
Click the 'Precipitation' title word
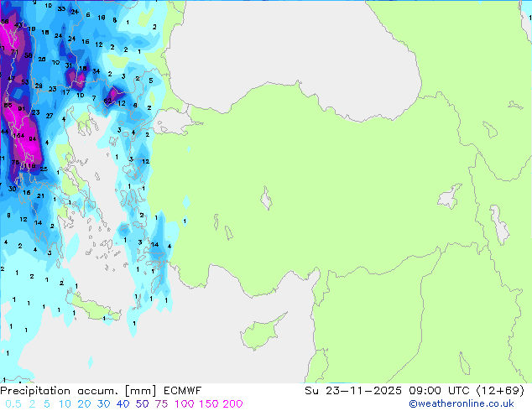click(x=35, y=391)
